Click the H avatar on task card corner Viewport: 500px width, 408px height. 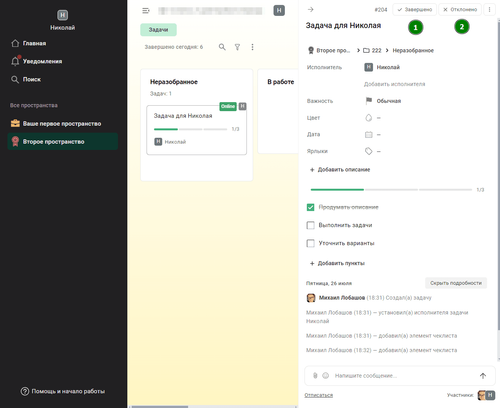[242, 106]
